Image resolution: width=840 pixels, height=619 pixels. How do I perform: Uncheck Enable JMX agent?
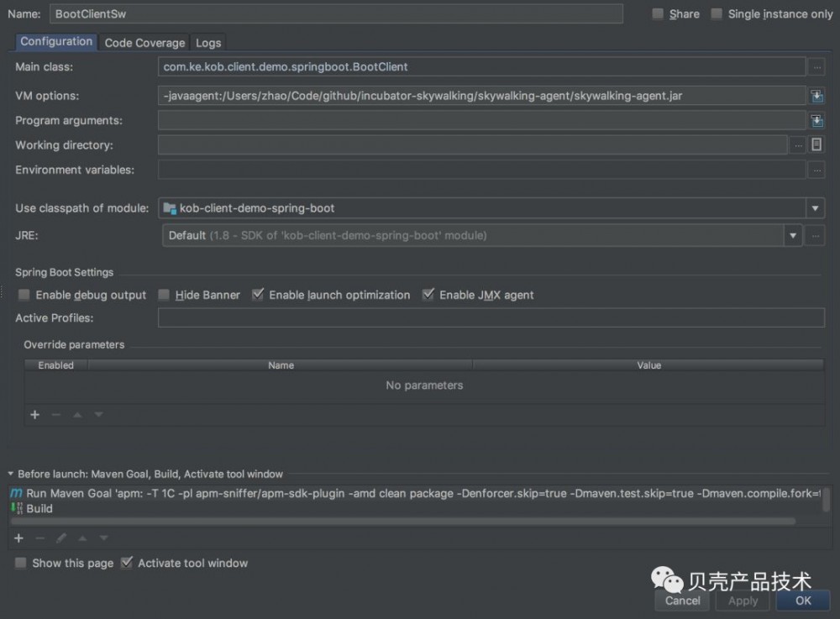(428, 295)
